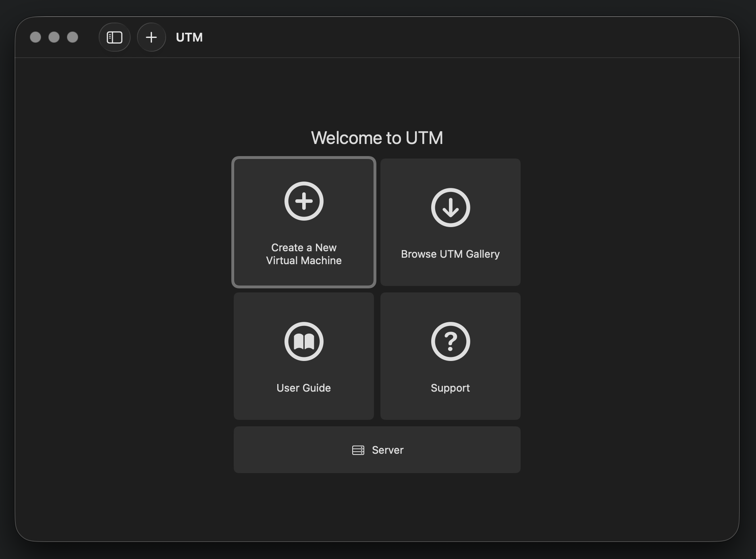Viewport: 756px width, 559px height.
Task: Minimize the UTM window
Action: [54, 38]
